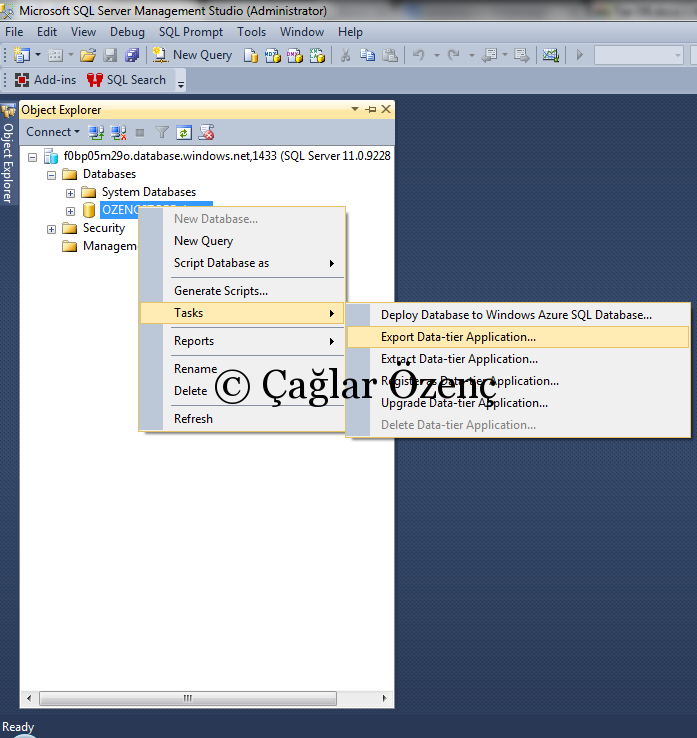Image resolution: width=697 pixels, height=738 pixels.
Task: Click the Disconnect icon in Object Explorer
Action: 118,133
